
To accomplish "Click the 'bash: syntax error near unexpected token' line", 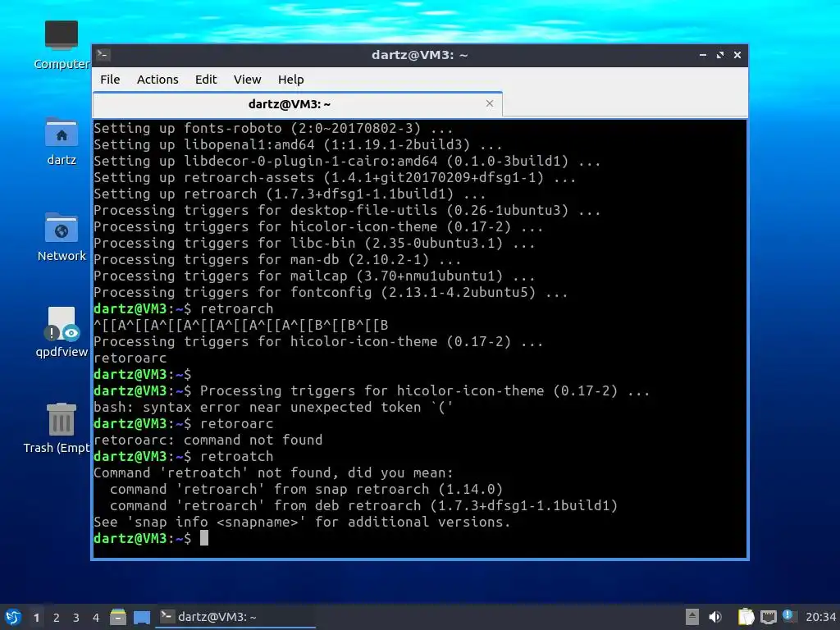I will pyautogui.click(x=273, y=407).
